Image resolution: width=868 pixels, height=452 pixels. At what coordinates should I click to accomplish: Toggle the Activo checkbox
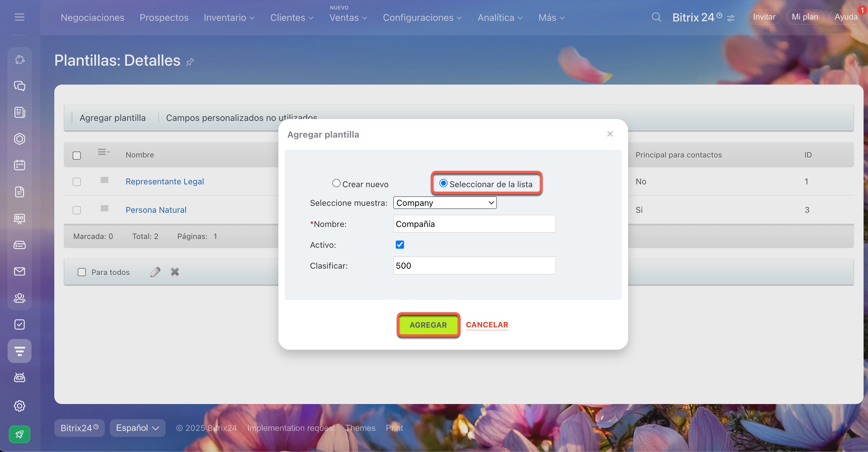click(400, 244)
